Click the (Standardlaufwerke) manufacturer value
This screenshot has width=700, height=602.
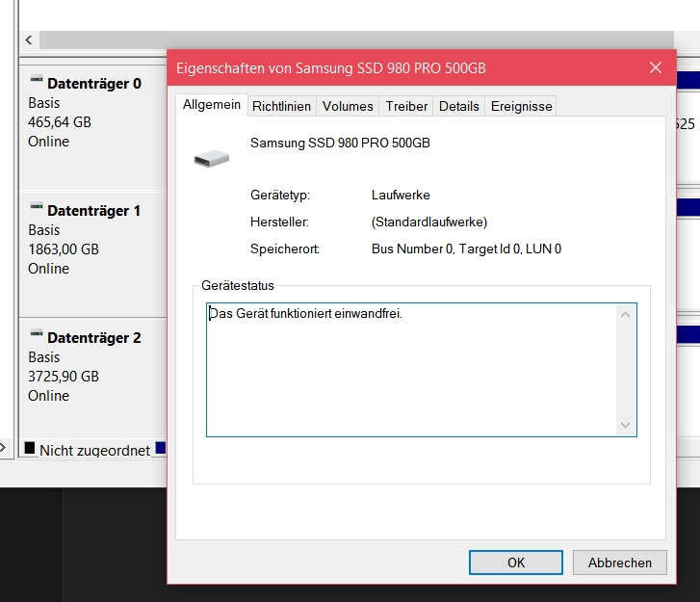(429, 222)
